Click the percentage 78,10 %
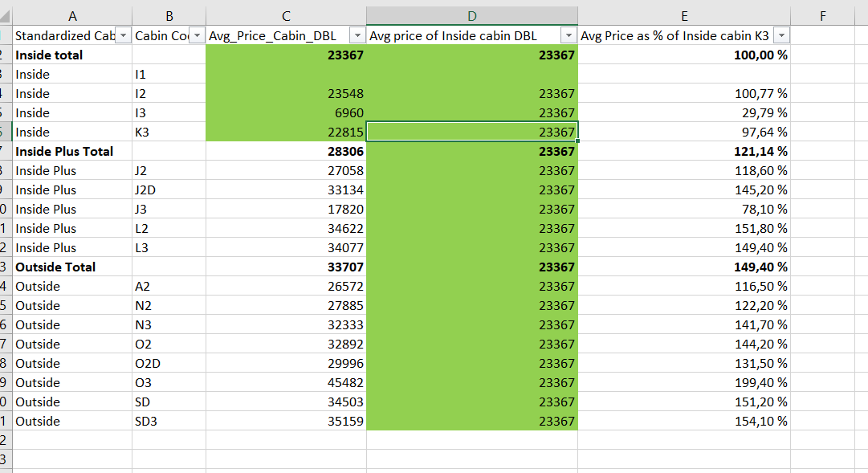This screenshot has height=473, width=868. click(x=764, y=210)
